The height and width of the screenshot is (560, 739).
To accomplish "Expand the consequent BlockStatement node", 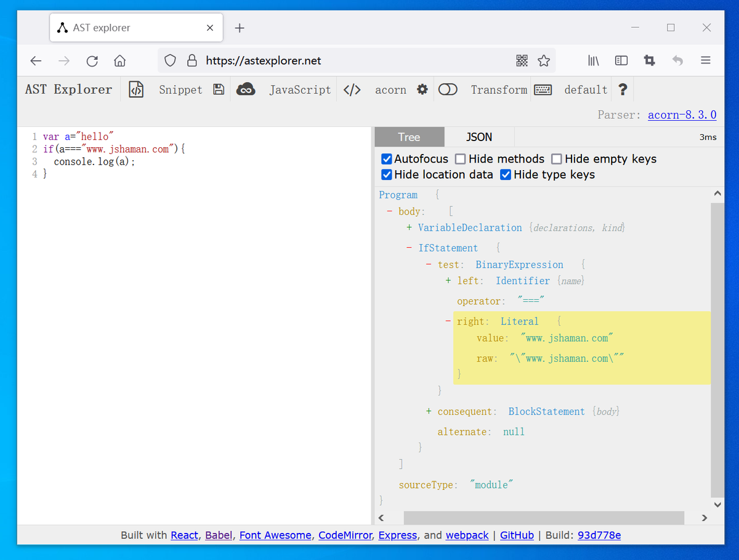I will pyautogui.click(x=429, y=412).
